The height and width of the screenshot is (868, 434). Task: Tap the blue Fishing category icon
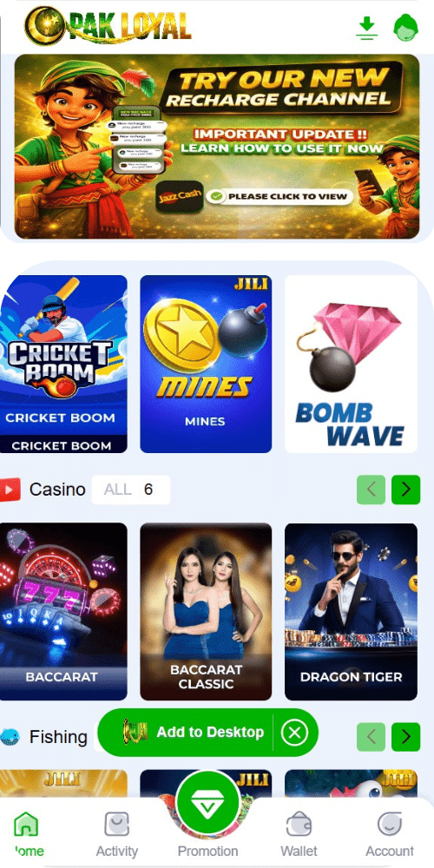click(x=10, y=737)
